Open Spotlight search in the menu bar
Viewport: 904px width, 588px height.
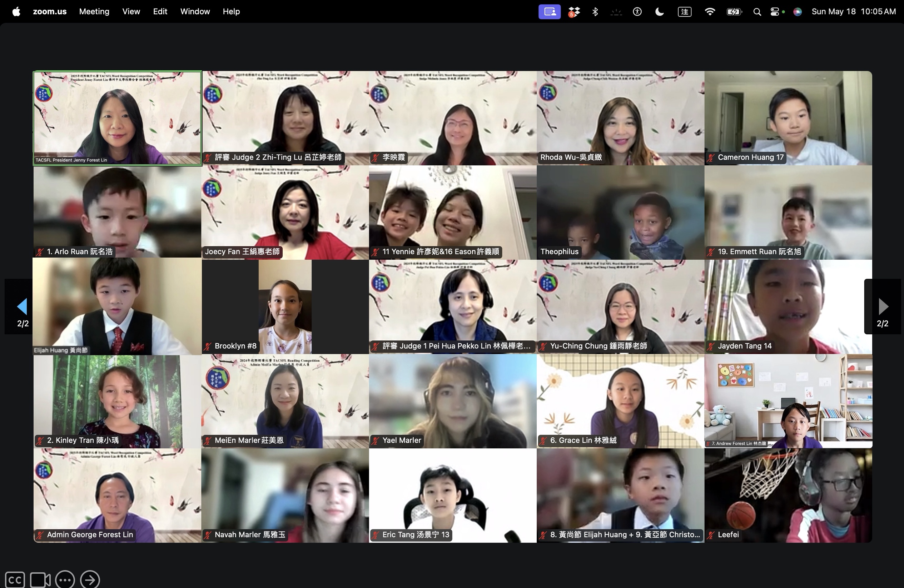757,11
